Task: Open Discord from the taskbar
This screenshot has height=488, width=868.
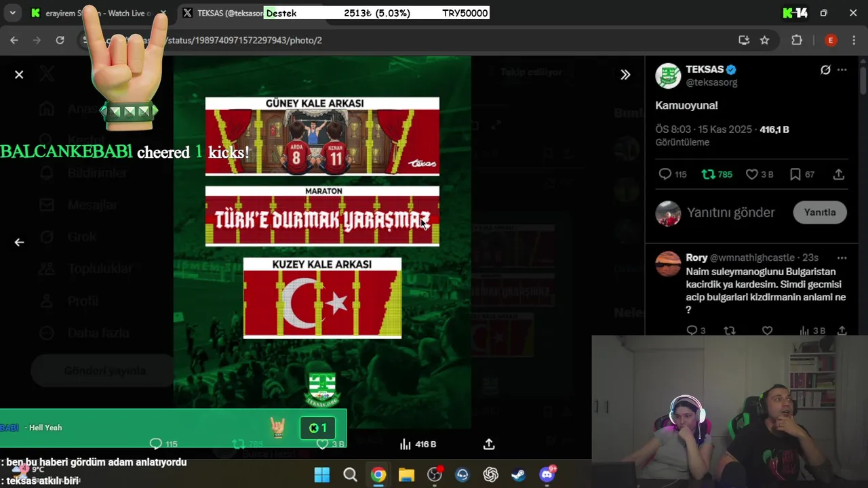Action: click(547, 474)
